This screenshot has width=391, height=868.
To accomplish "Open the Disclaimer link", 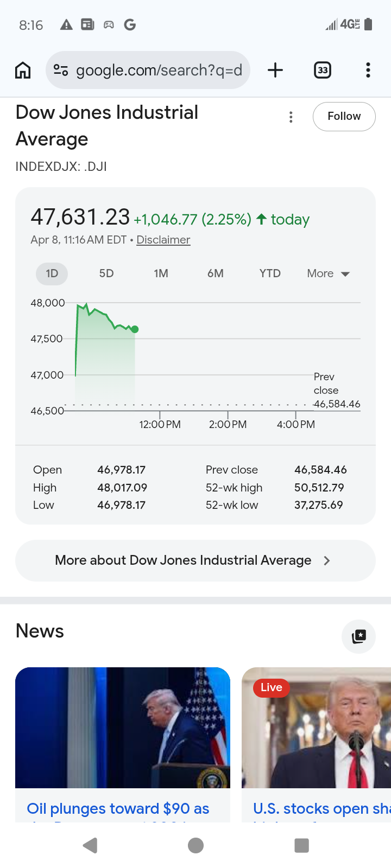I will click(163, 240).
